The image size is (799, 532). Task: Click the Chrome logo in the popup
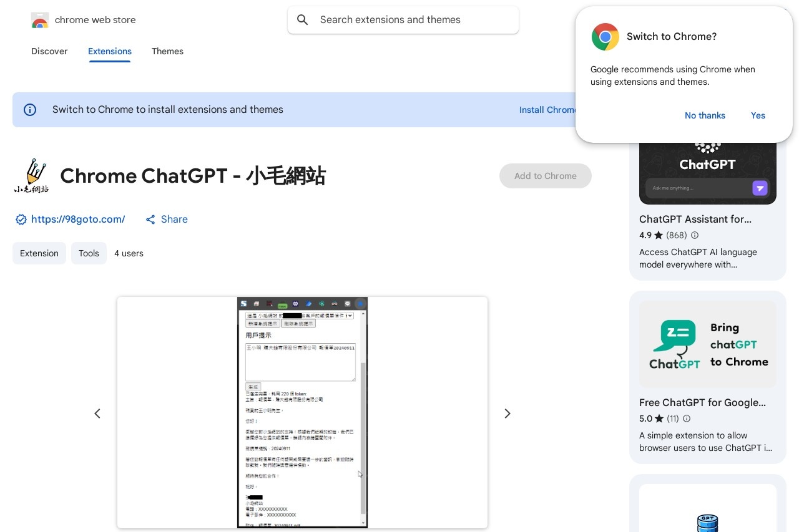(605, 37)
